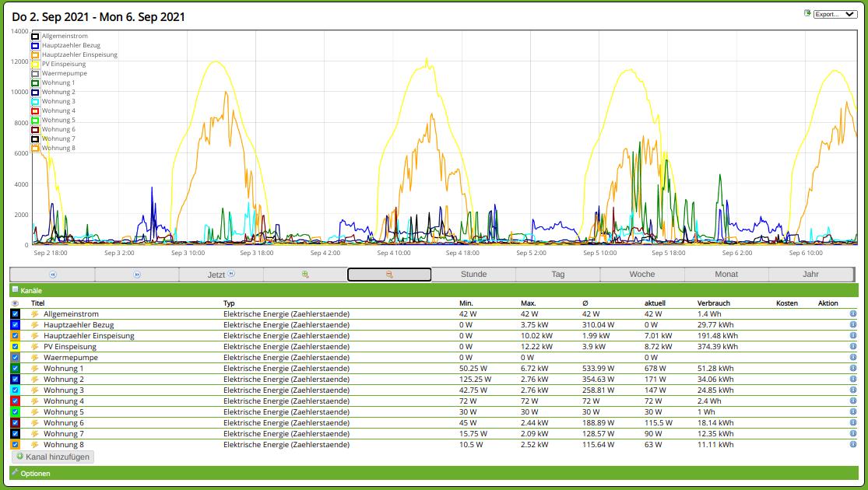This screenshot has height=490, width=868.
Task: Click the 12.22 kW maximum value
Action: tap(536, 347)
